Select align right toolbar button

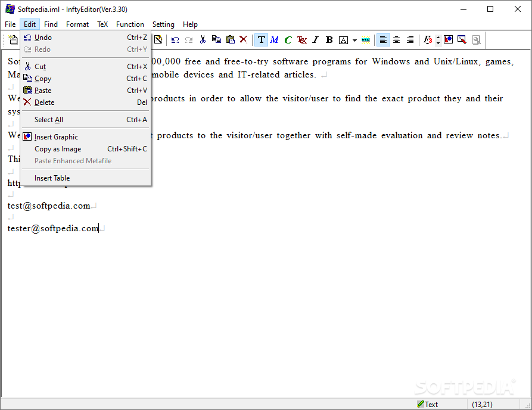410,40
